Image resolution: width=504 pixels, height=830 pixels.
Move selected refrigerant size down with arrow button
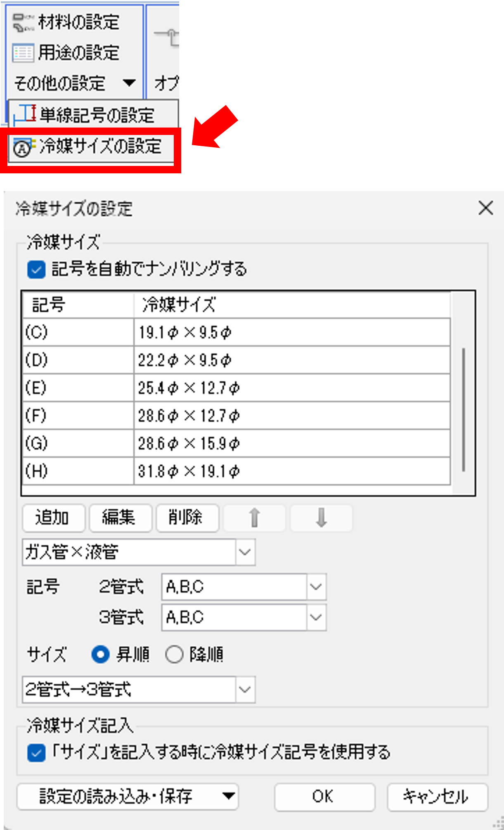click(322, 518)
